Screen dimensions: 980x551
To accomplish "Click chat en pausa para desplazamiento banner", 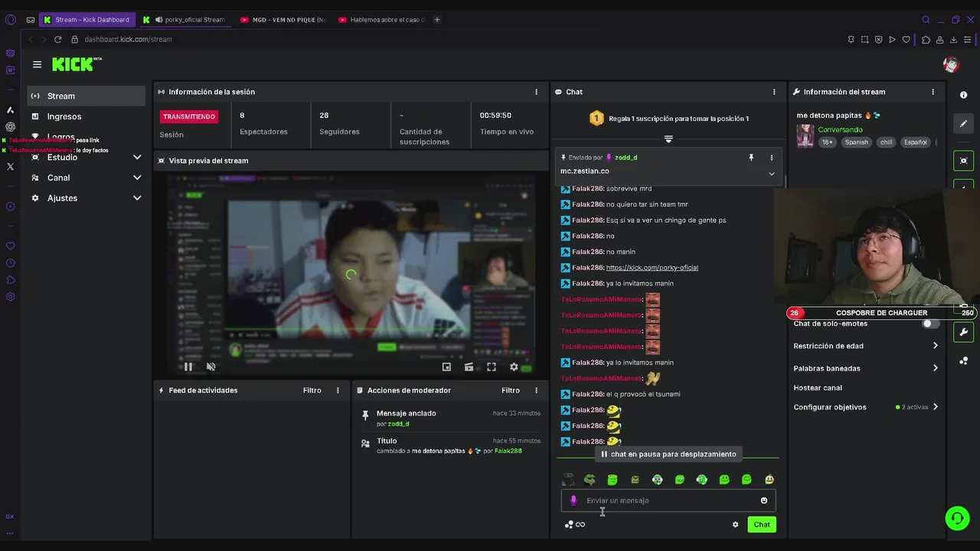I will [668, 454].
